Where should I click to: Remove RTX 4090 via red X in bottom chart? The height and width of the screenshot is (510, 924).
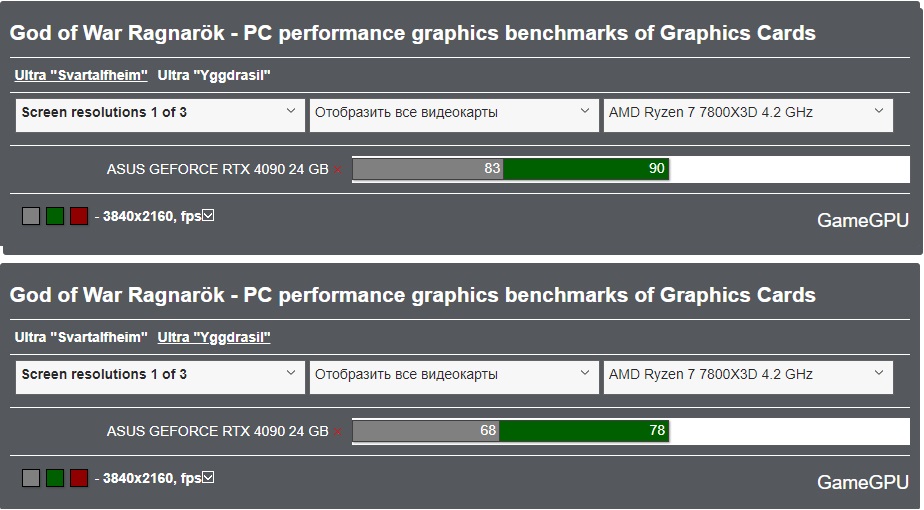pyautogui.click(x=338, y=432)
